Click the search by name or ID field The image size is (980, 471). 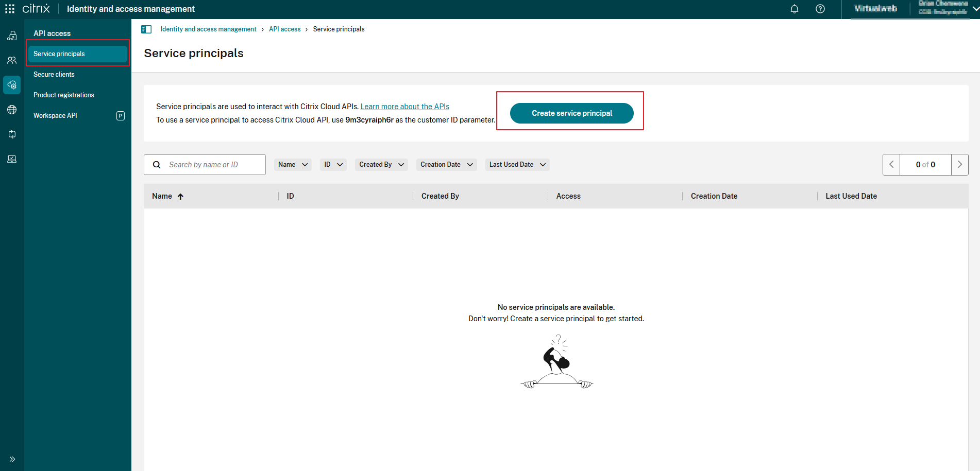tap(206, 164)
